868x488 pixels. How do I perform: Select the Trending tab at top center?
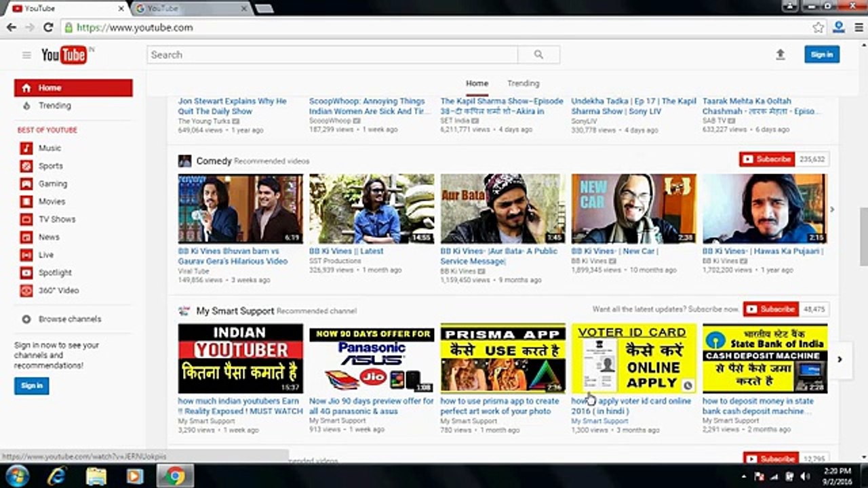524,83
